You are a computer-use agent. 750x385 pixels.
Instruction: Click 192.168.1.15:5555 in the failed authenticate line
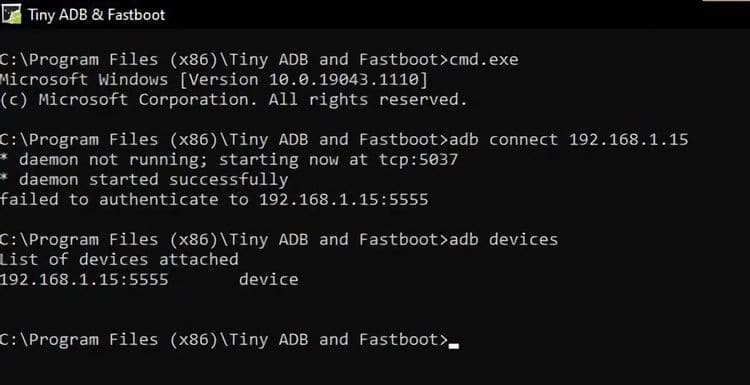(343, 199)
